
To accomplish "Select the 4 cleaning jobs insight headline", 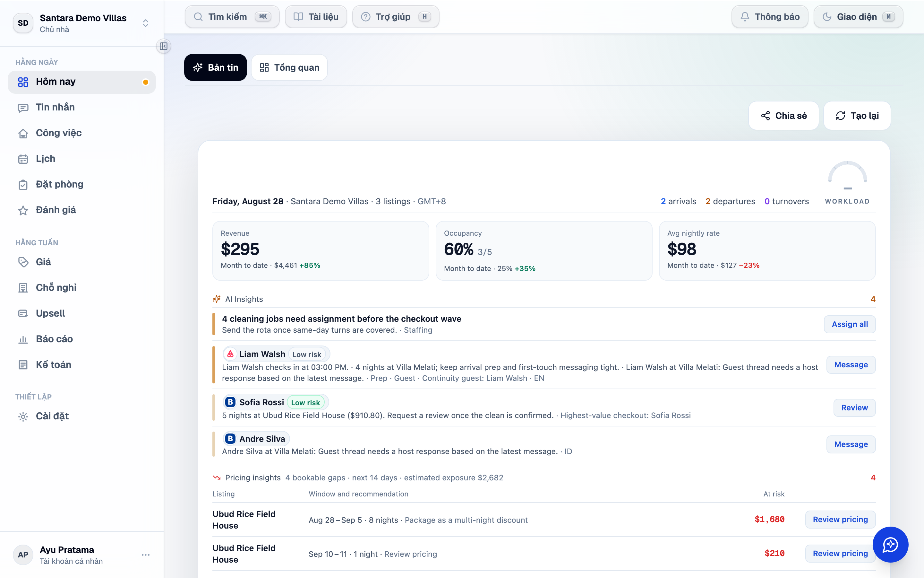I will [342, 319].
